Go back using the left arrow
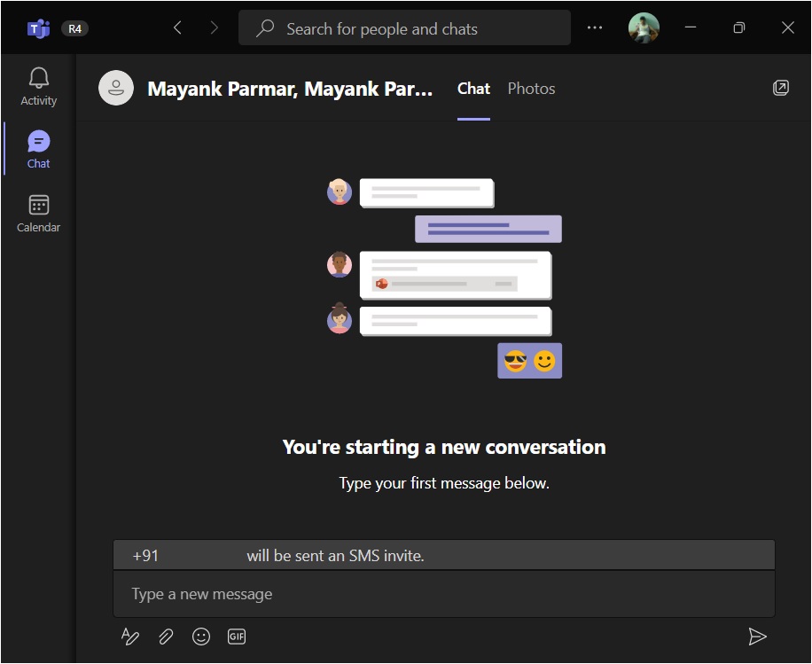The image size is (812, 664). [x=177, y=28]
